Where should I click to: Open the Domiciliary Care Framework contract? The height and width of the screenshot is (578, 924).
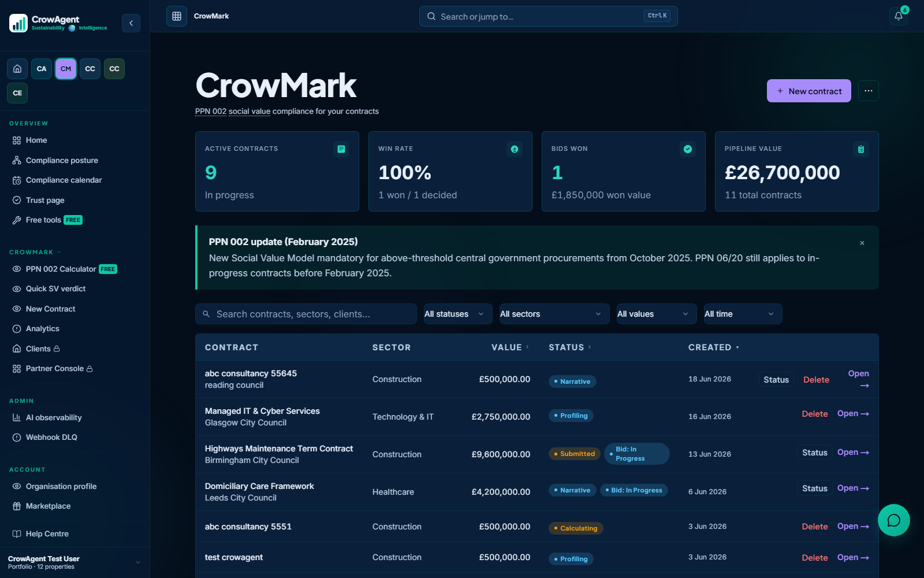[x=853, y=488]
